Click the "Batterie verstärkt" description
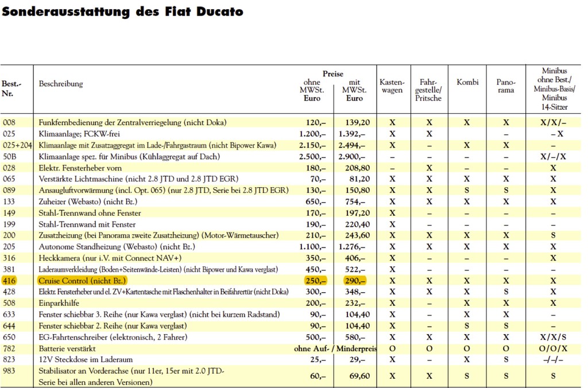 tap(67, 348)
